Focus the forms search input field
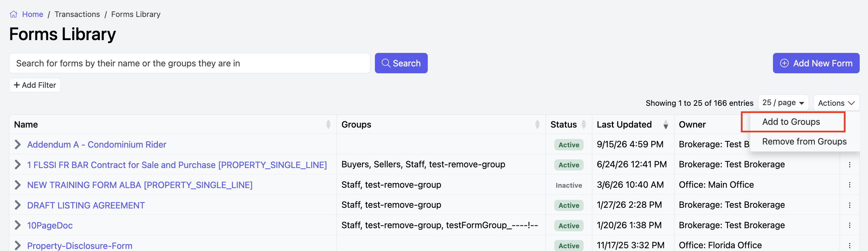Image resolution: width=868 pixels, height=251 pixels. (190, 63)
